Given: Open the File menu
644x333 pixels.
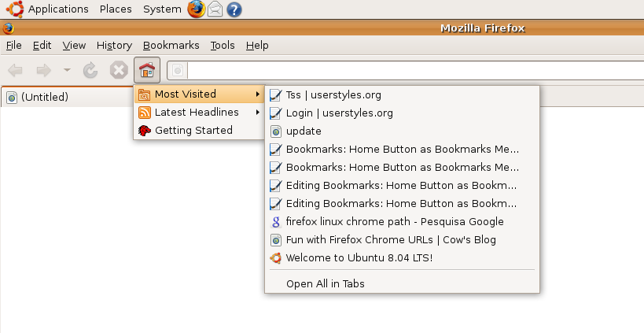Looking at the screenshot, I should [14, 45].
